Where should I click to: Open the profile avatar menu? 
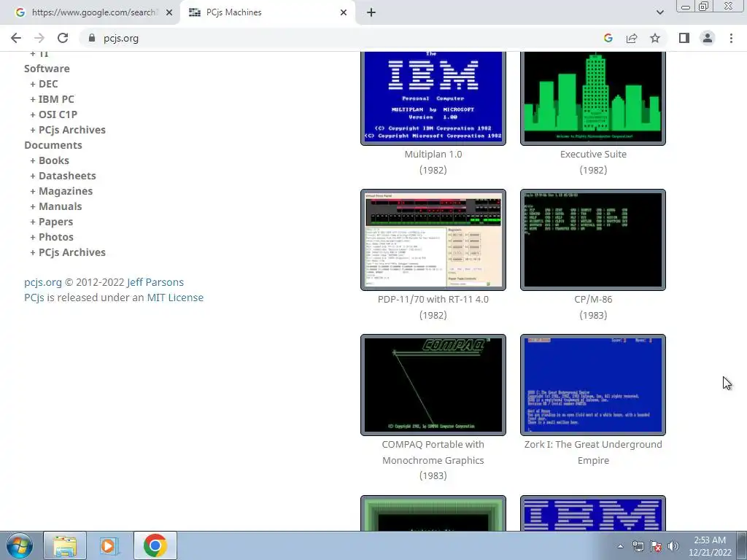coord(708,38)
